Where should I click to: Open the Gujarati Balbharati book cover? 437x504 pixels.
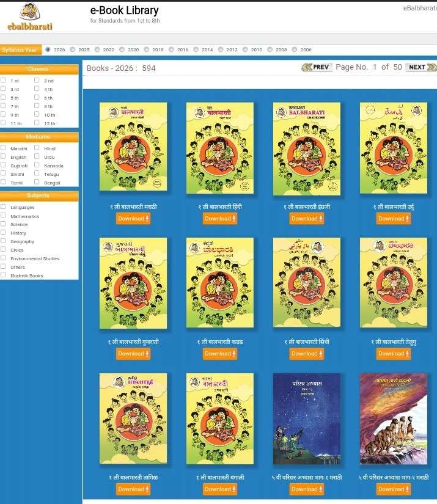pyautogui.click(x=133, y=283)
